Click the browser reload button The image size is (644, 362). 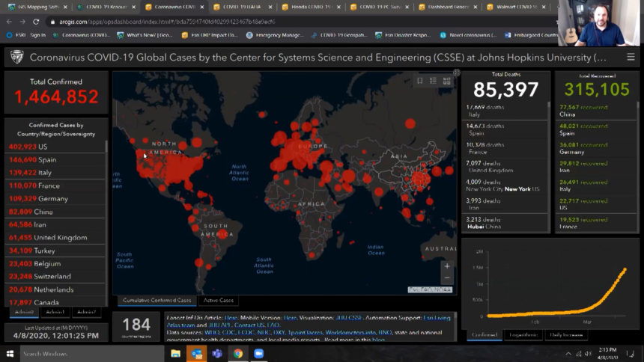coord(36,22)
